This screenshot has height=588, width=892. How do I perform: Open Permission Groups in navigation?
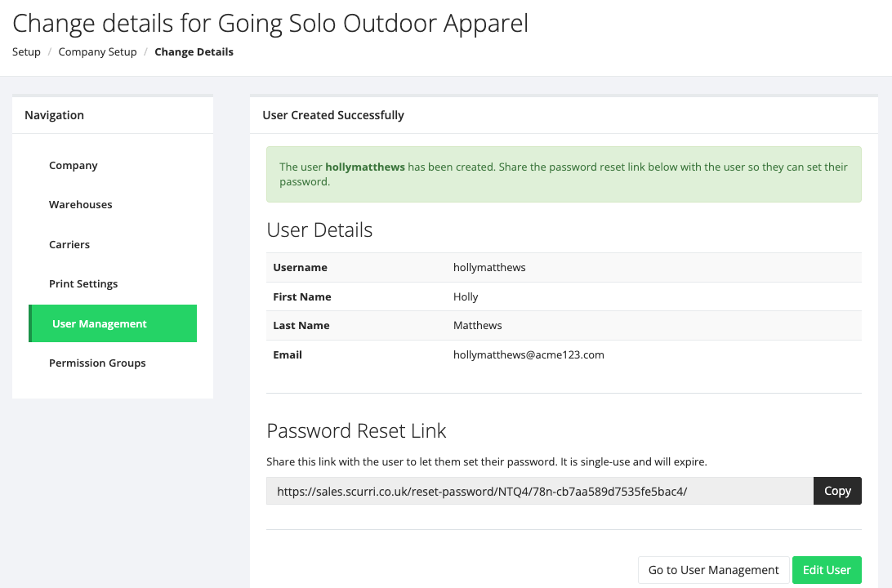click(97, 363)
